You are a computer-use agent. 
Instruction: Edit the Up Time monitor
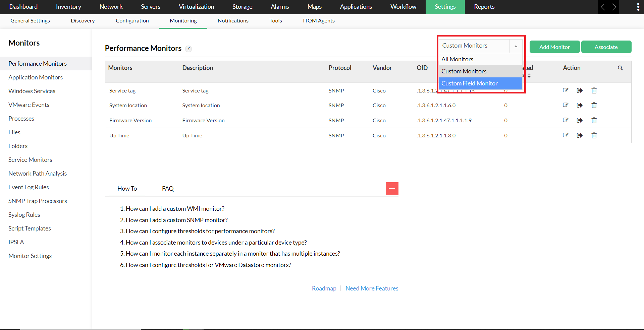click(566, 135)
